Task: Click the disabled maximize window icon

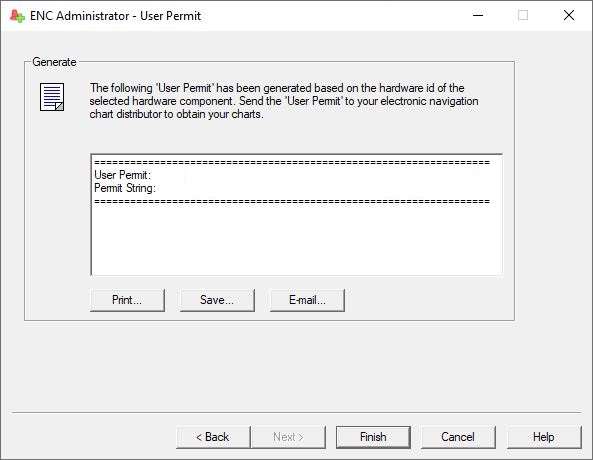Action: (x=523, y=16)
